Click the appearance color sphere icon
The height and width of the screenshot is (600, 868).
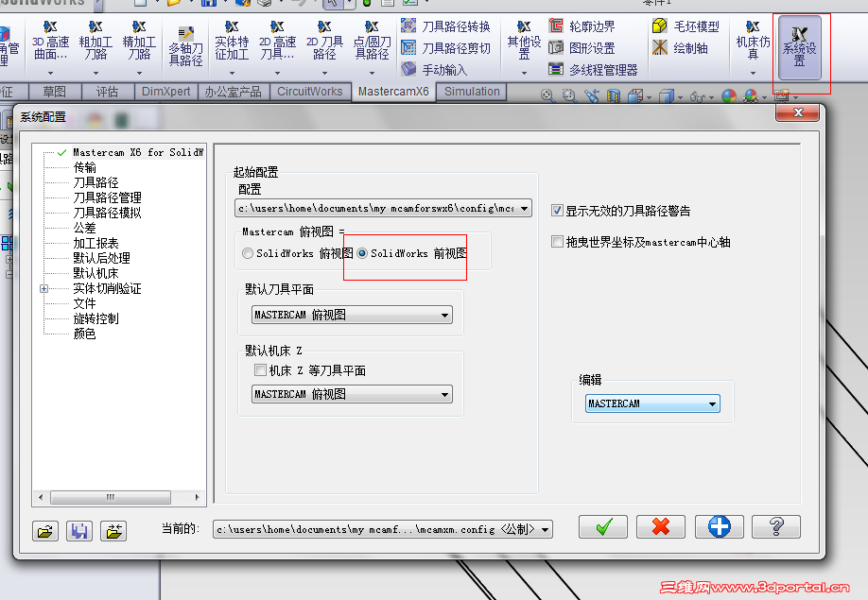pyautogui.click(x=729, y=96)
